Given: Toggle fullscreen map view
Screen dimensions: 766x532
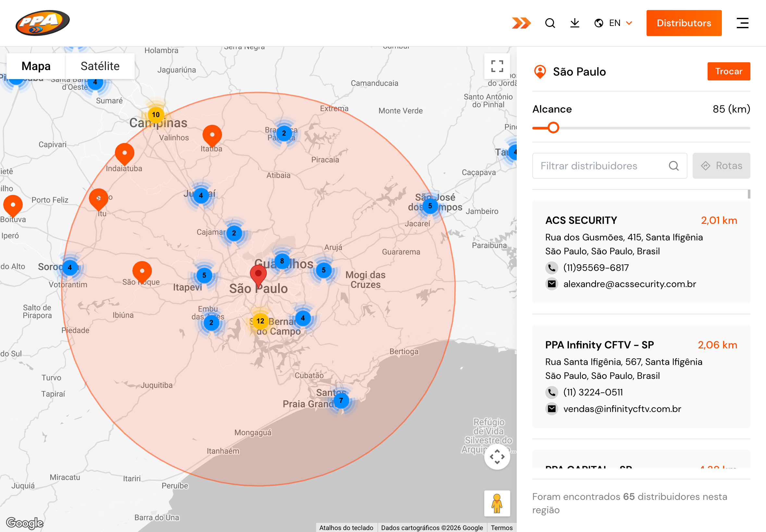Looking at the screenshot, I should 497,66.
